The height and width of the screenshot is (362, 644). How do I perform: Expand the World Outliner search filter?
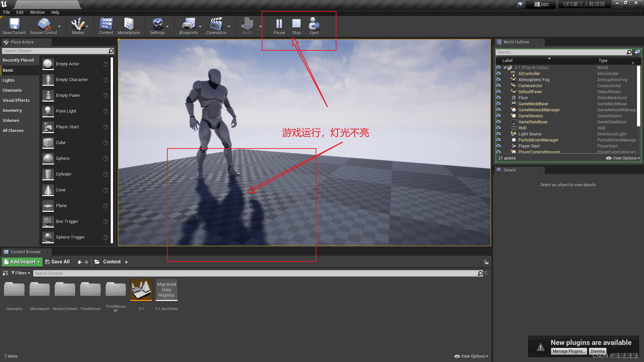click(x=629, y=52)
